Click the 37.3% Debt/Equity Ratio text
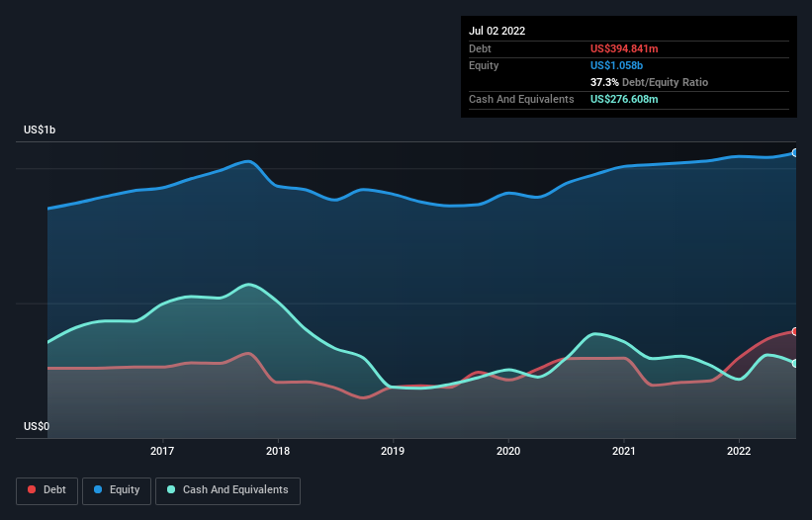812x520 pixels. 649,82
